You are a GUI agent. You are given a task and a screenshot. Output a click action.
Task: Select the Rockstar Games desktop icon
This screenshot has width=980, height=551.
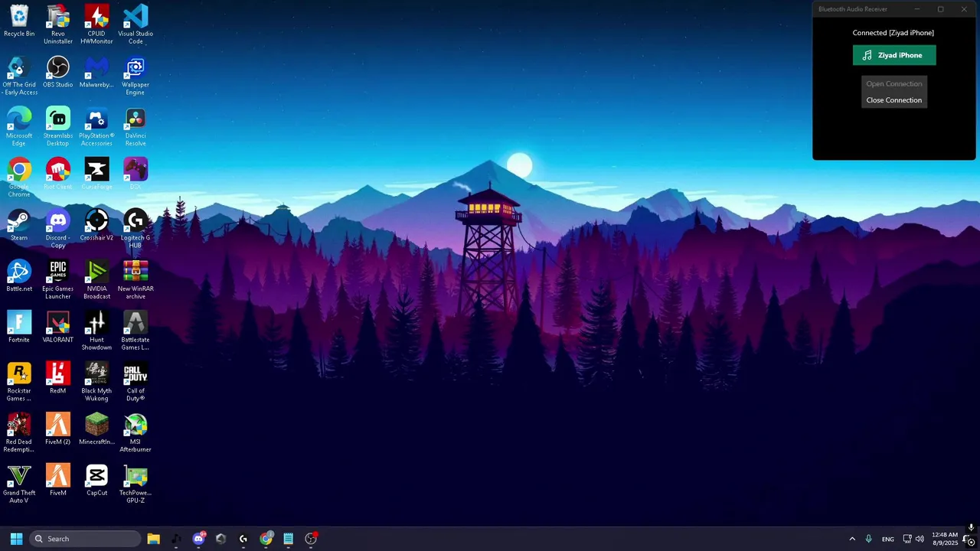(19, 382)
